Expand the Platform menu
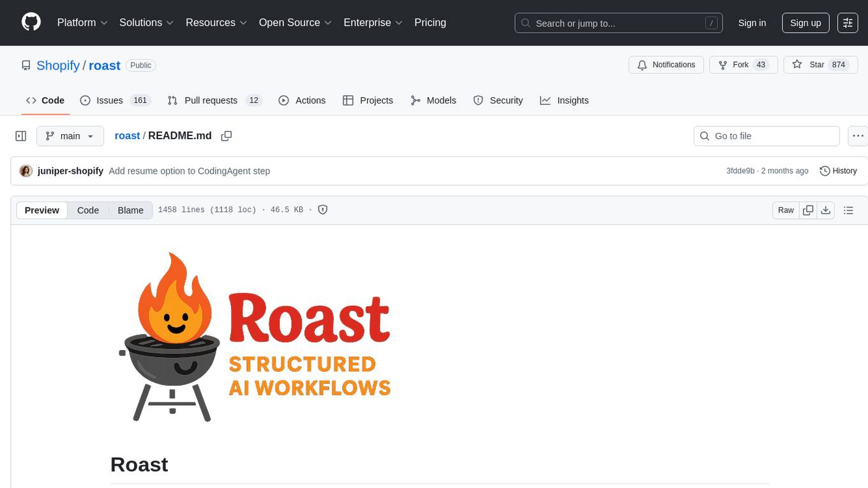 (x=82, y=22)
